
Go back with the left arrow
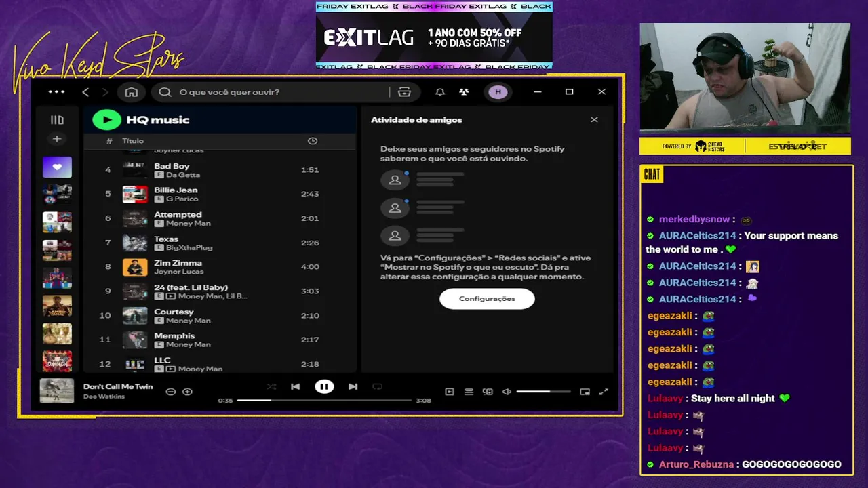click(85, 92)
